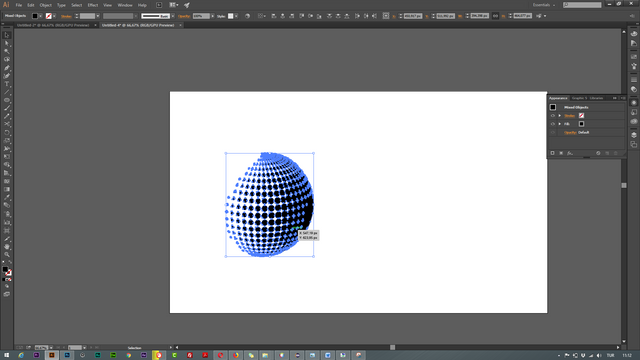Image resolution: width=640 pixels, height=360 pixels.
Task: Select the Magic Wand tool
Action: click(7, 51)
